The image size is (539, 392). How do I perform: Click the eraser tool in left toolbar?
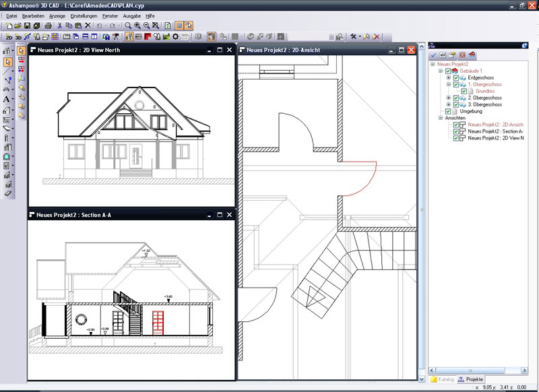coord(7,193)
